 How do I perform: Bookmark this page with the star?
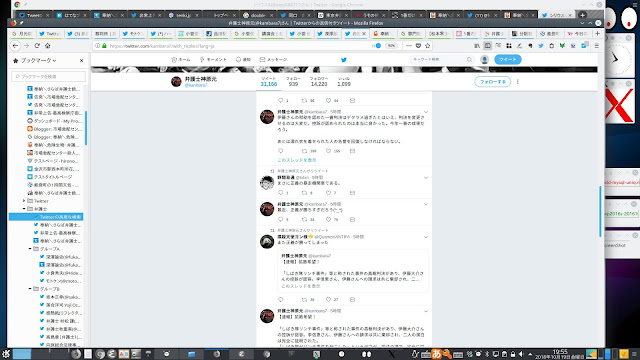click(428, 46)
